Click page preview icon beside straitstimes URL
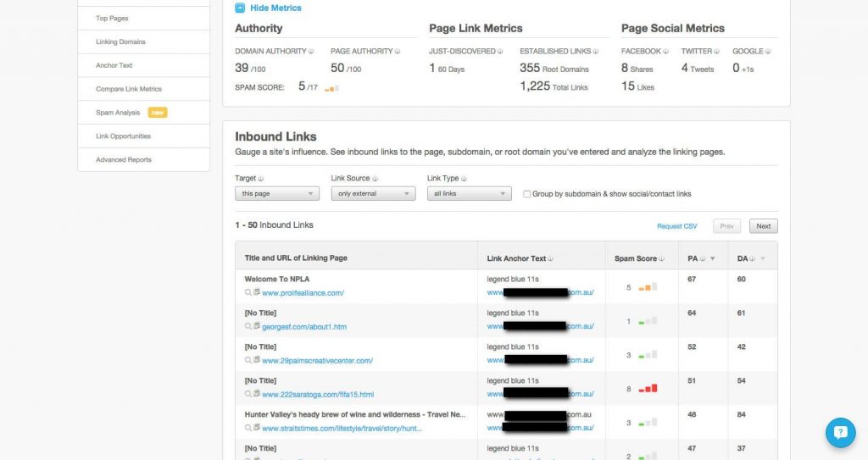 pos(257,427)
